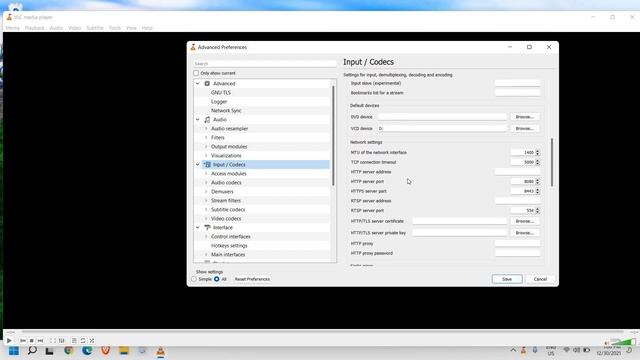Open the Media menu in VLC
Screen dimensions: 640x360
(x=13, y=28)
